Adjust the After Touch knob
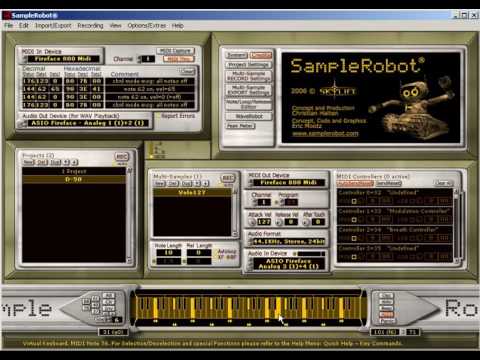480x360 pixels. (x=306, y=222)
